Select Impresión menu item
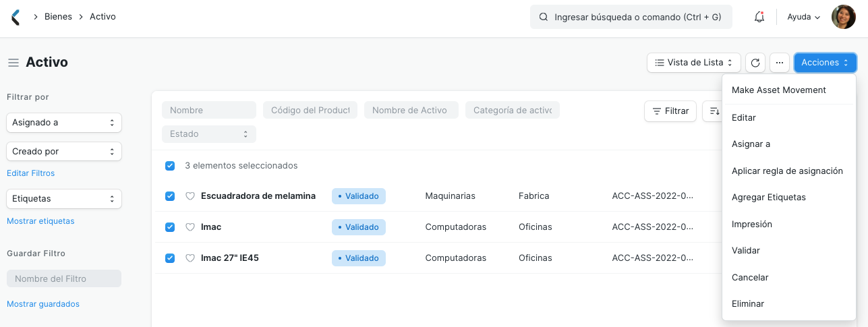The image size is (868, 327). [x=789, y=225]
